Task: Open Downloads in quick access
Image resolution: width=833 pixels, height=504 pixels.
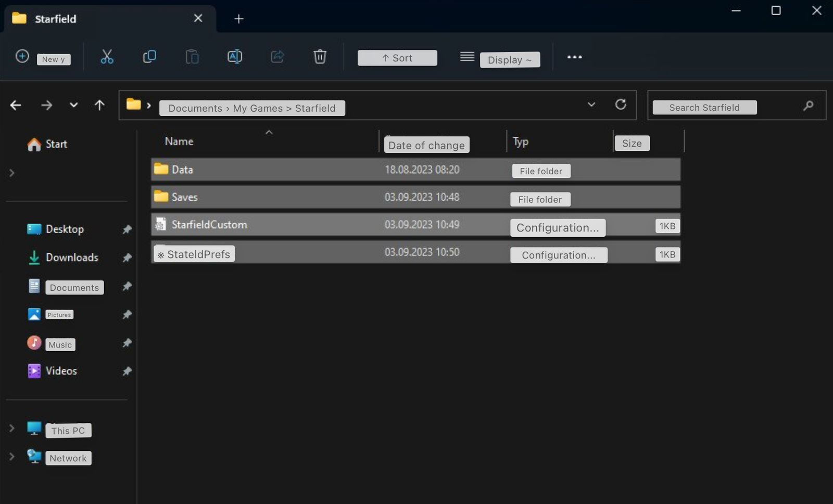Action: [x=62, y=257]
